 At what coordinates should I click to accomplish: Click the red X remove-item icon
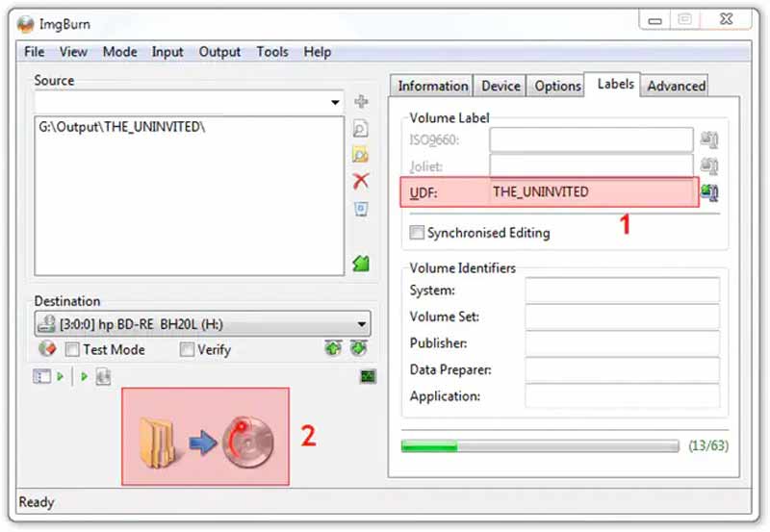pos(361,181)
